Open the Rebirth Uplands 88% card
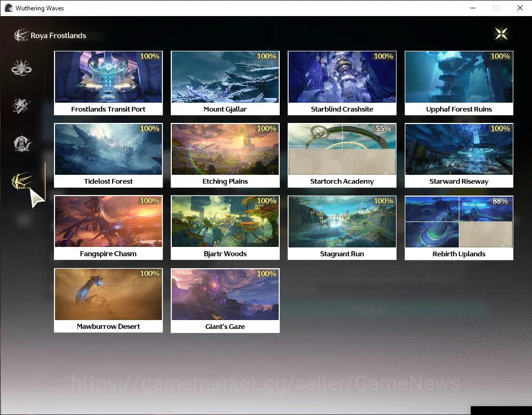The image size is (532, 415). 459,228
